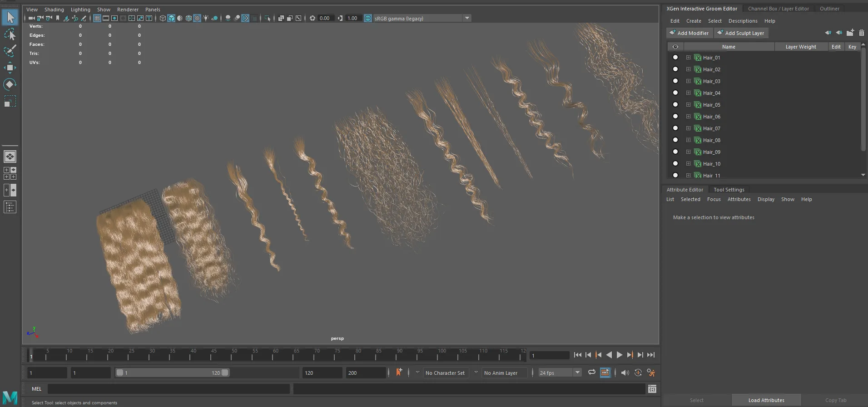The image size is (868, 407).
Task: Switch to Channel Box / Layer Editor tab
Action: (778, 9)
